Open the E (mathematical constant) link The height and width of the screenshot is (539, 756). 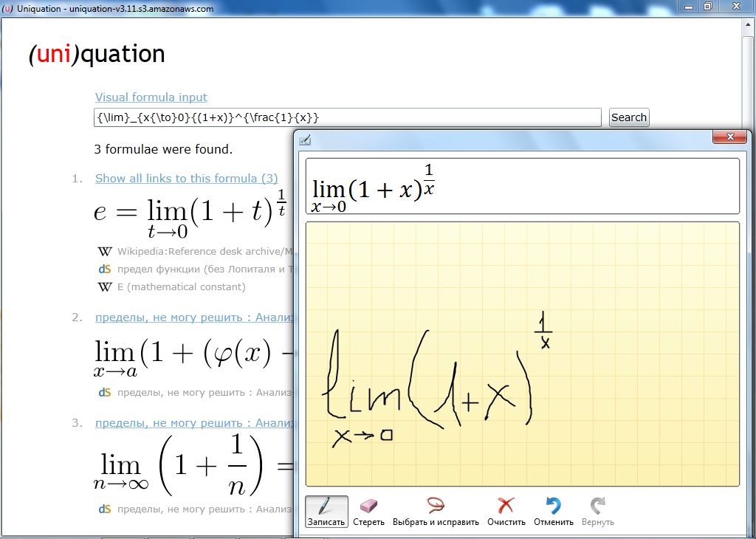point(181,287)
